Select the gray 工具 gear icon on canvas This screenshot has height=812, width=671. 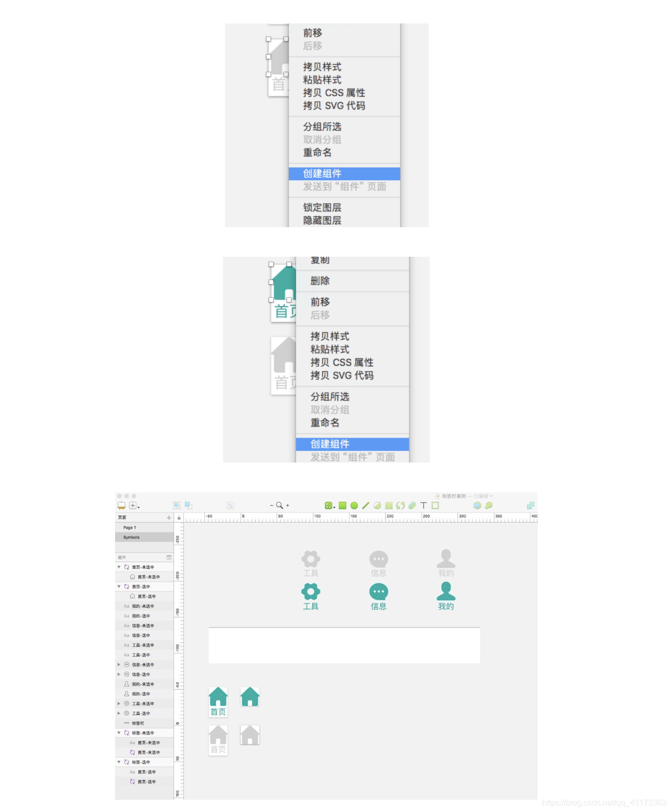pyautogui.click(x=311, y=558)
